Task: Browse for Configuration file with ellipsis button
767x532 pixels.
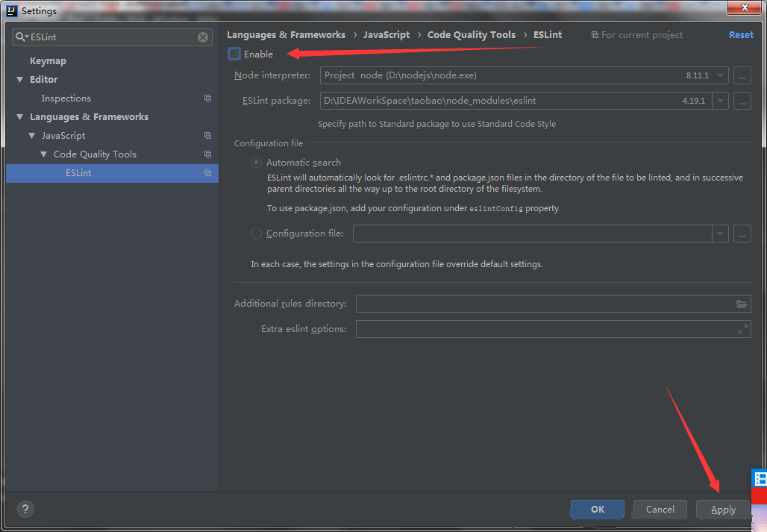Action: click(742, 234)
